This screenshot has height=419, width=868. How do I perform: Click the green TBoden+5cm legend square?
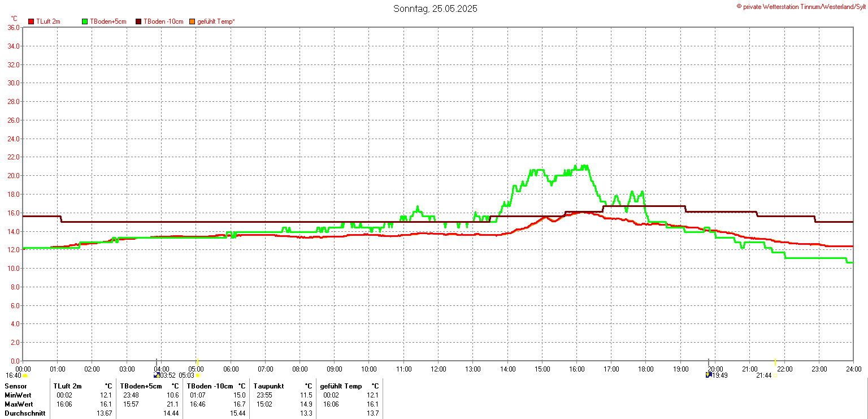85,21
